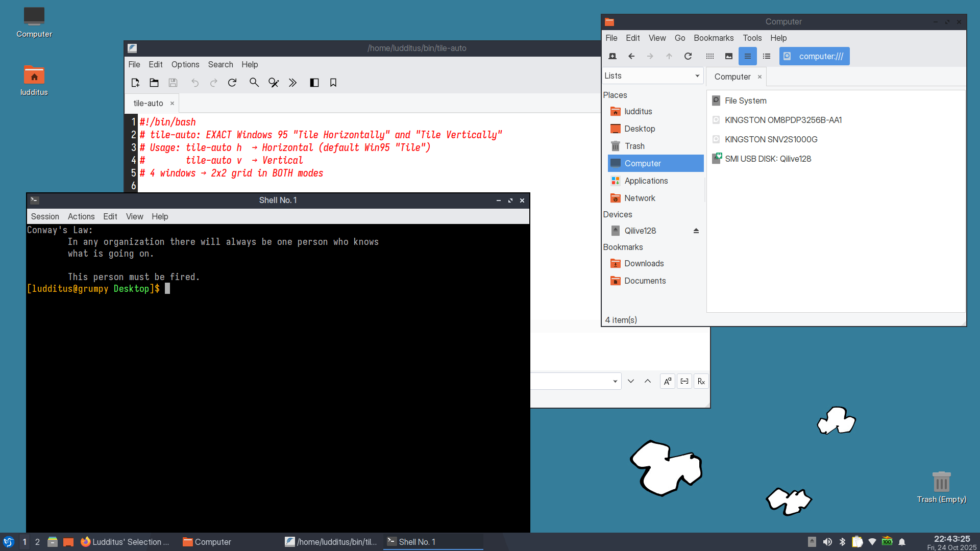Eject the Qilive128 device
Image resolution: width=980 pixels, height=551 pixels.
[x=696, y=231]
